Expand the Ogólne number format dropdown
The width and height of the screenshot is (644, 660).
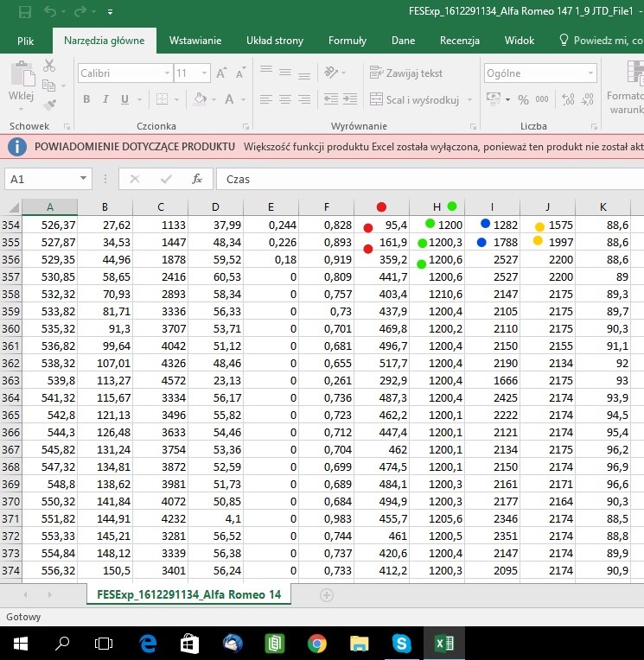[590, 73]
